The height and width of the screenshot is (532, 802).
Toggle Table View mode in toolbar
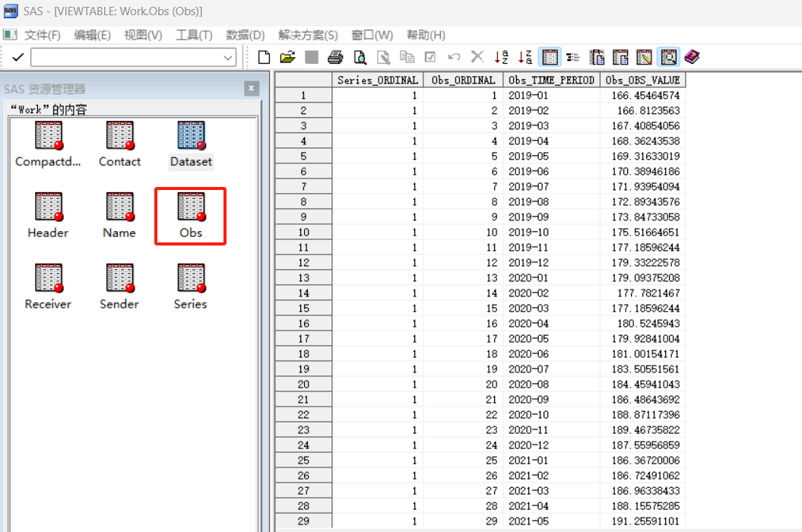point(550,57)
